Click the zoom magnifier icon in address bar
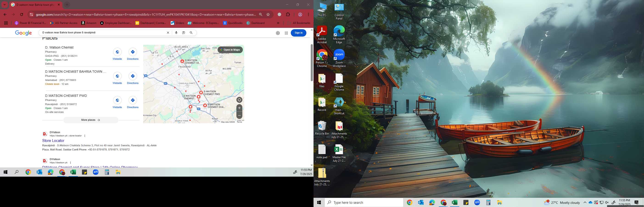The width and height of the screenshot is (644, 207). click(261, 14)
